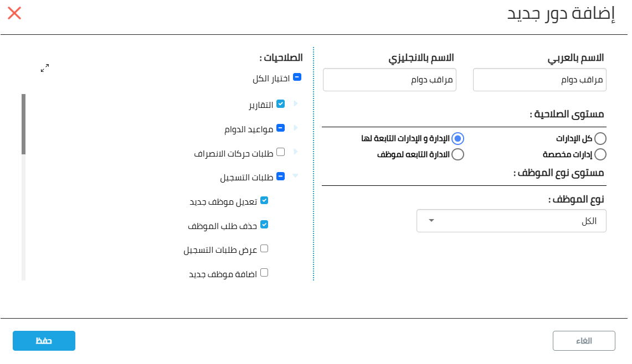Click the expand permissions panel arrows icon
The height and width of the screenshot is (364, 632).
[x=45, y=68]
